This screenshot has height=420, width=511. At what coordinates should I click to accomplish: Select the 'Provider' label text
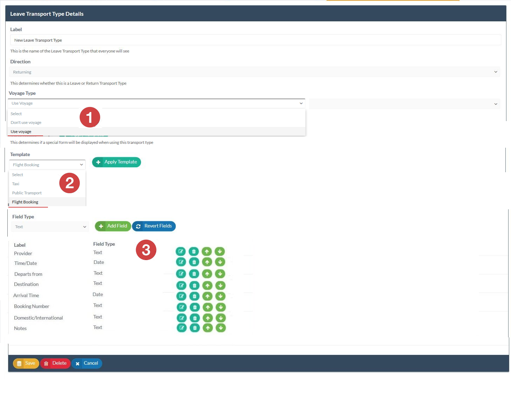[23, 253]
